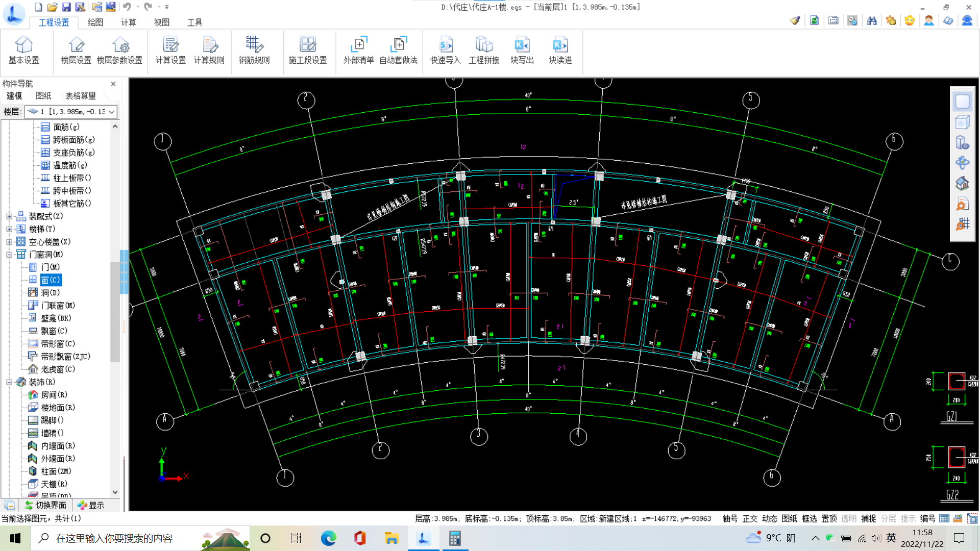Screen dimensions: 980x551
Task: Click the Windows search box in taskbar
Action: [114, 538]
